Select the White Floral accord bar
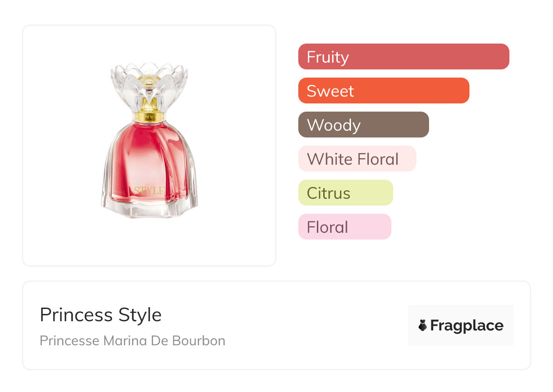The image size is (553, 392). click(357, 159)
